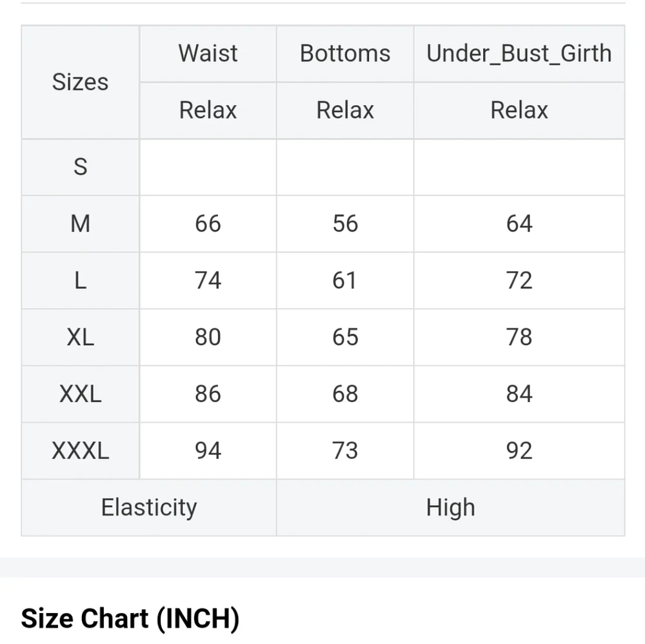Click bottoms value 73 for size XXXL
Viewport: 645px width, 644px height.
tap(345, 450)
